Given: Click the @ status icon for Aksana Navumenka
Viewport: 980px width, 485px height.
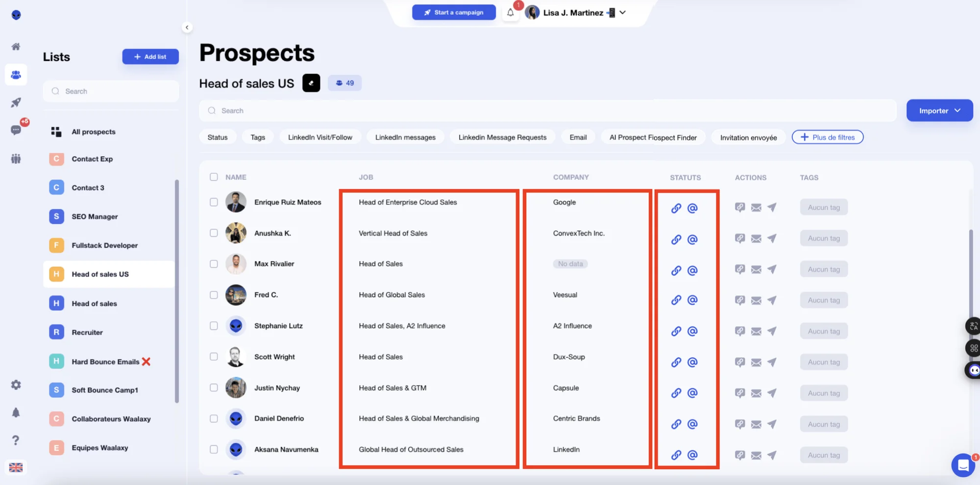Looking at the screenshot, I should point(692,455).
